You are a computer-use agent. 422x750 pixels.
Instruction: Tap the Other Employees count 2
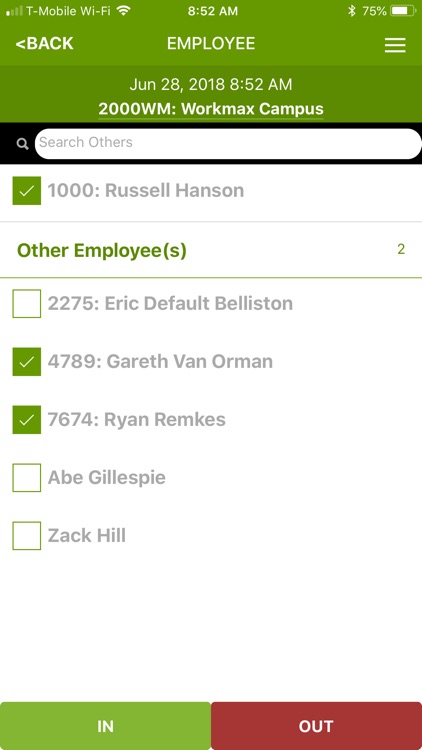pyautogui.click(x=401, y=249)
